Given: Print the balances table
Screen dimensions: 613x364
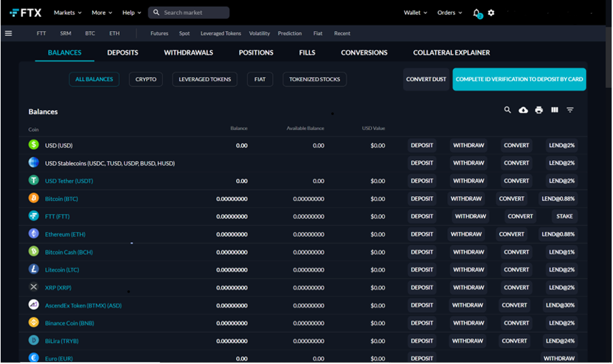Looking at the screenshot, I should [x=538, y=110].
